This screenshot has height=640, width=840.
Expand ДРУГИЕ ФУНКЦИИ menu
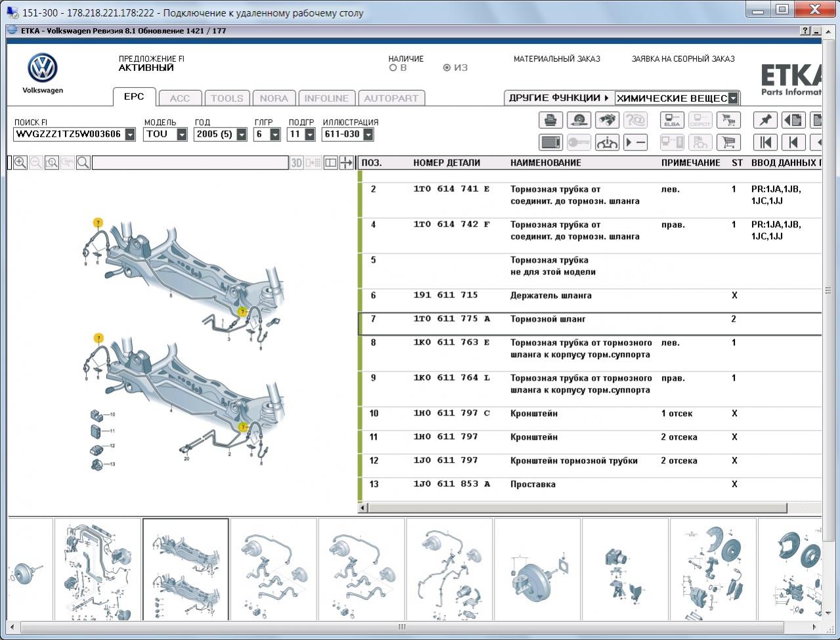tap(559, 98)
